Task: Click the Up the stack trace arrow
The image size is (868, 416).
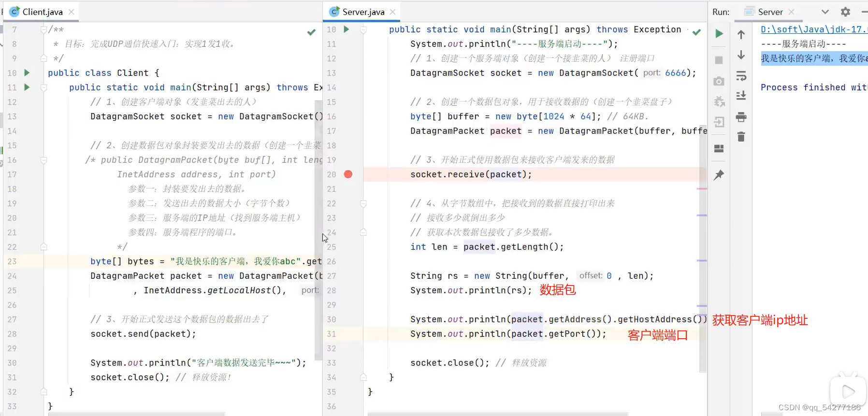Action: pyautogui.click(x=741, y=34)
